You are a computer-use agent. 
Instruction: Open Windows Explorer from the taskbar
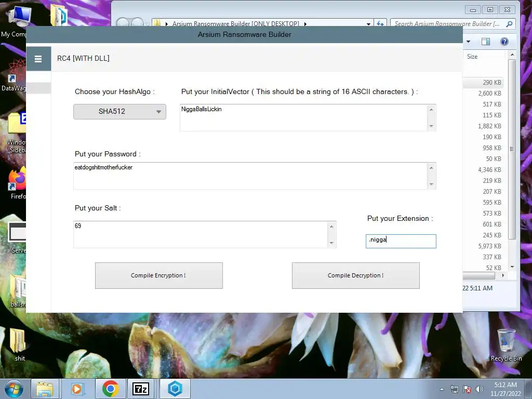point(45,389)
